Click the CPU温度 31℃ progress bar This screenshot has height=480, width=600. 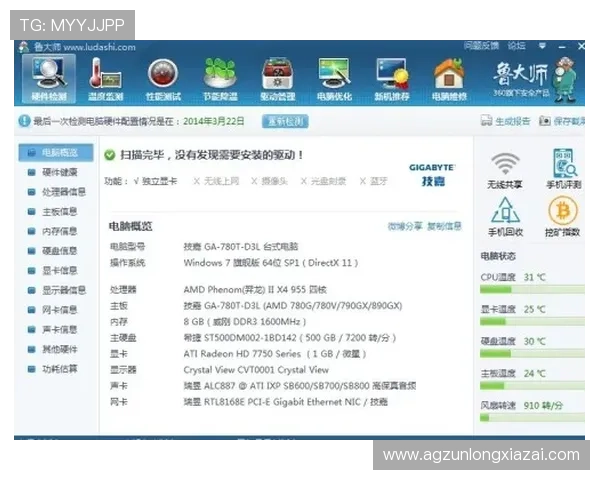532,290
